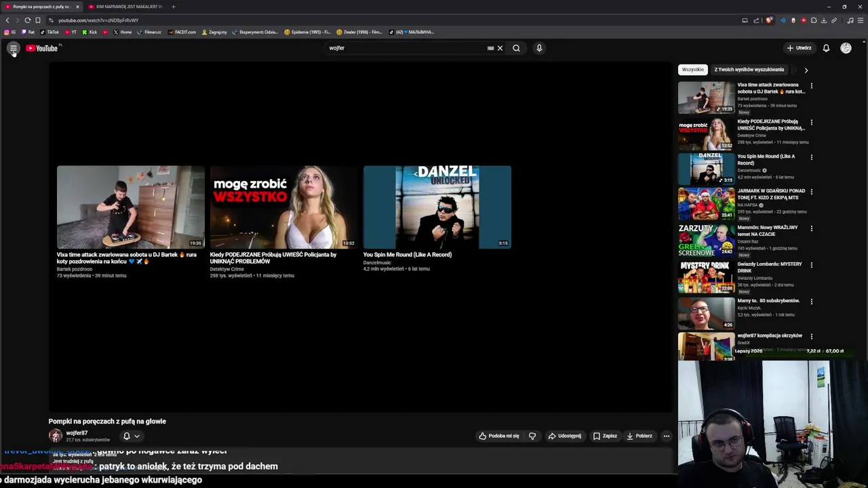Click the Pobierz download button

click(639, 436)
